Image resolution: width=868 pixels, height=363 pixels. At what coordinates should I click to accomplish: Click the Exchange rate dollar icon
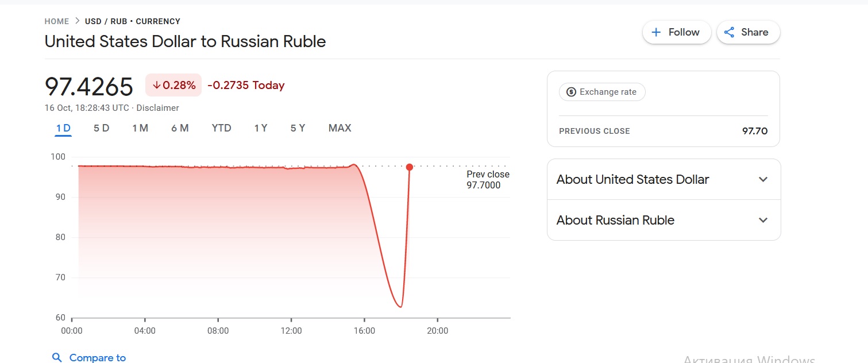pos(571,92)
